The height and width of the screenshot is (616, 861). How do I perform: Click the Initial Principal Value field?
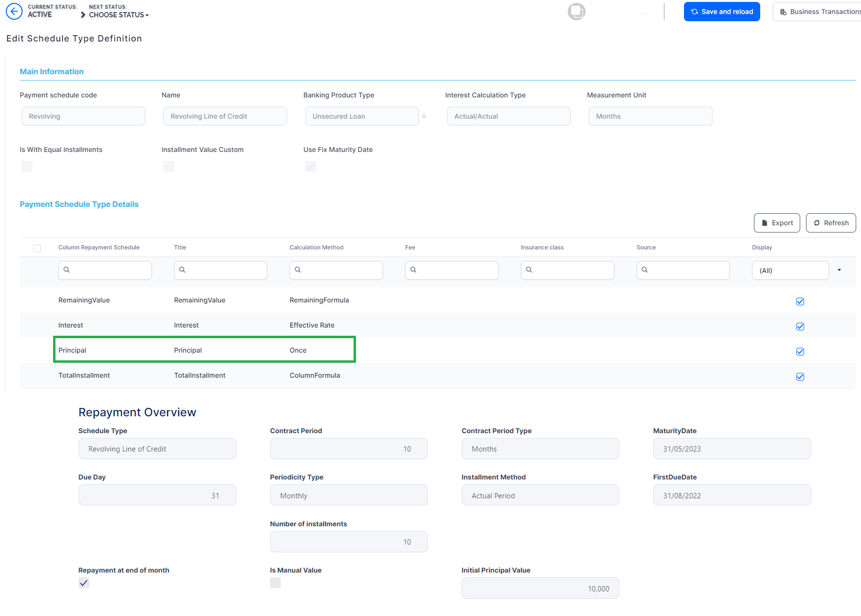pos(540,589)
